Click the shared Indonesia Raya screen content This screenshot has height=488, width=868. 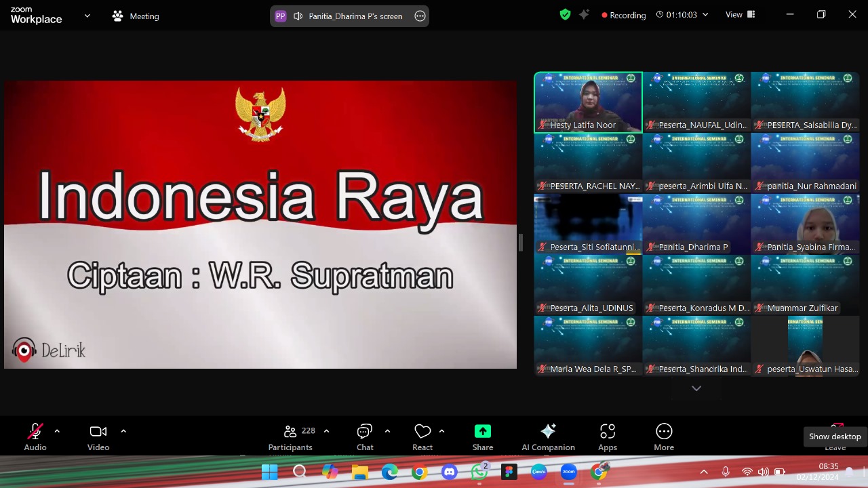(260, 224)
